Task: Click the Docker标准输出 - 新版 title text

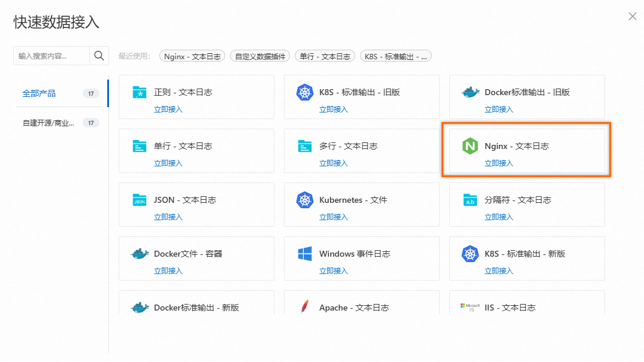Action: tap(196, 308)
